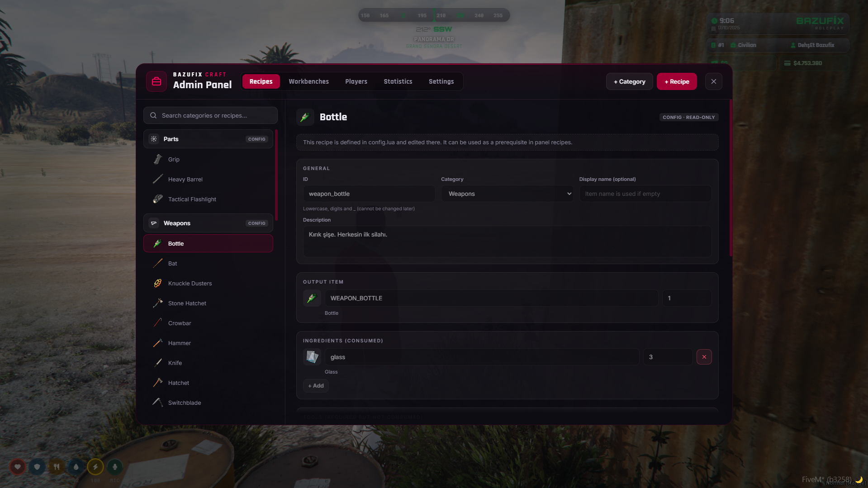Switch to the Players tab
The width and height of the screenshot is (868, 488).
coord(356,81)
